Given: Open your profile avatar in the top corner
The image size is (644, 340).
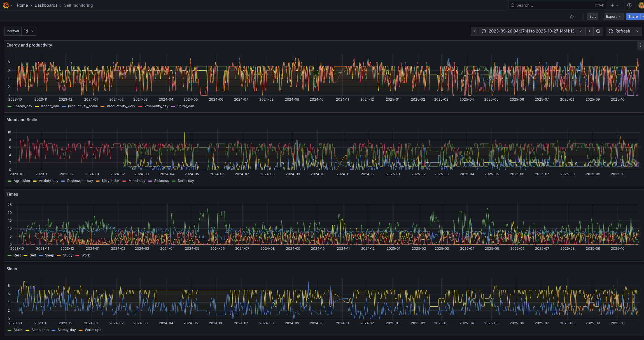Looking at the screenshot, I should pos(641,5).
